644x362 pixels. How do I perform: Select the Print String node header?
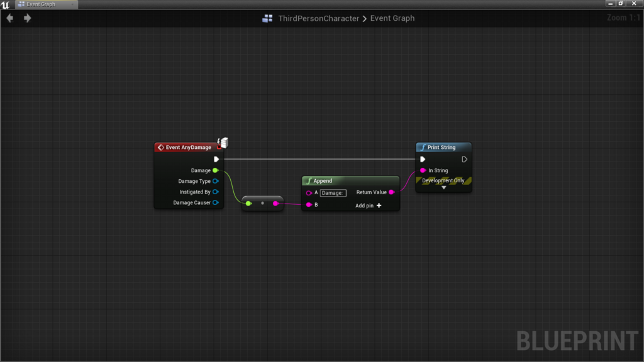tap(443, 147)
